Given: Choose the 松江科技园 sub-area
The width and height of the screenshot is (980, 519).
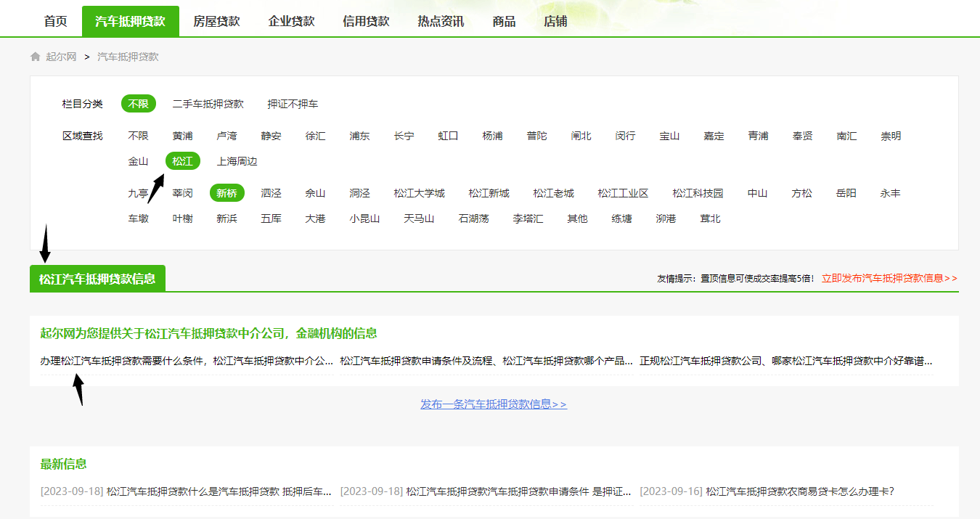Looking at the screenshot, I should click(x=698, y=193).
